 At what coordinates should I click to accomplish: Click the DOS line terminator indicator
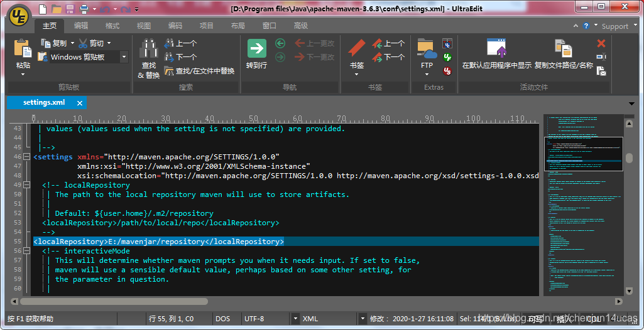point(223,319)
